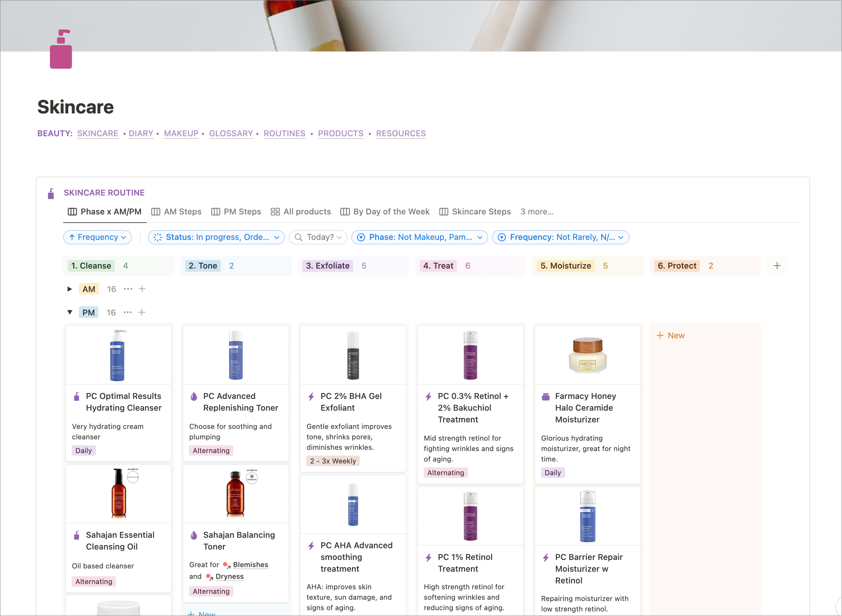
Task: Open the SKINCARE ROUTINE database title
Action: tap(104, 193)
